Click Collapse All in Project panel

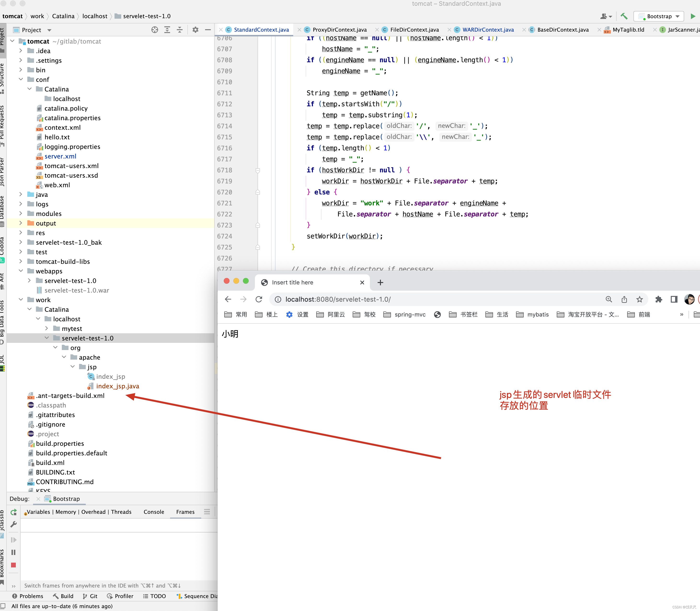pos(179,30)
